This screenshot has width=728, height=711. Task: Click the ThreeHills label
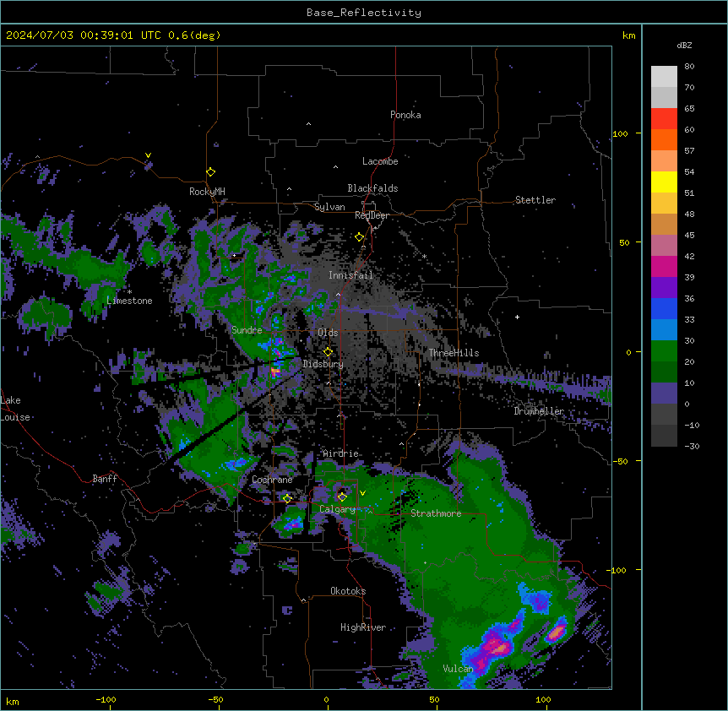click(x=454, y=353)
